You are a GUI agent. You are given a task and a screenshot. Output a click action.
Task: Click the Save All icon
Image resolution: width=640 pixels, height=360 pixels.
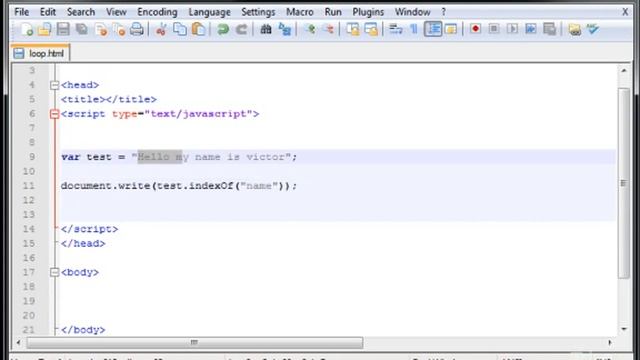82,29
